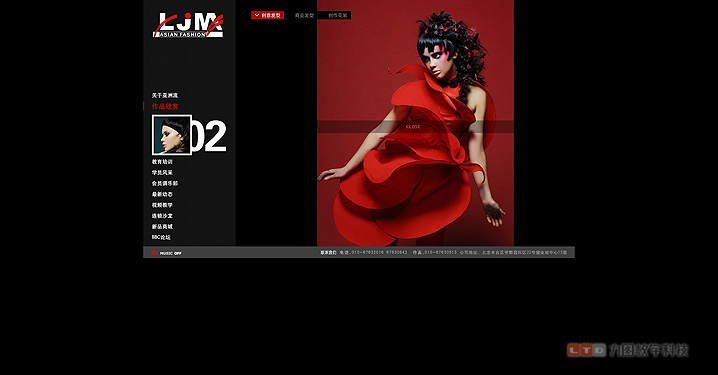Open the BBC论坛 forum link
Image resolution: width=718 pixels, height=375 pixels.
click(x=161, y=237)
